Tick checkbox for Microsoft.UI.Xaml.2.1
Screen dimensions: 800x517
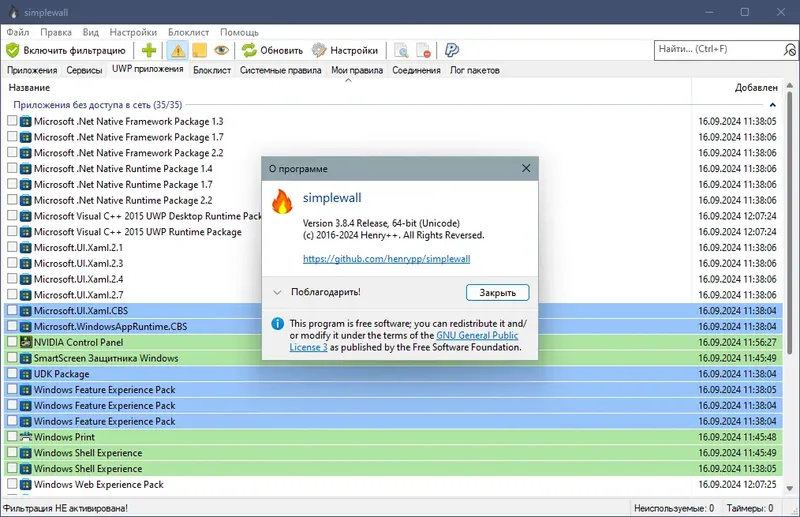[12, 247]
